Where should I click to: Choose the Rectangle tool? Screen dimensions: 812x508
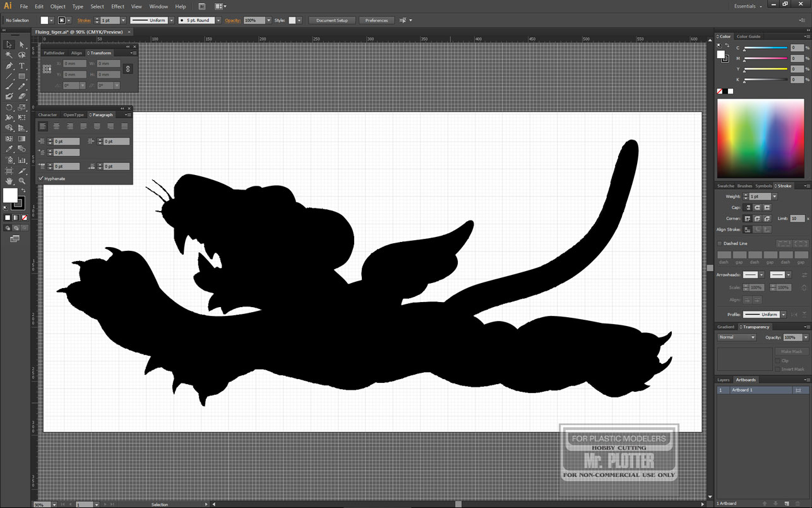point(21,76)
